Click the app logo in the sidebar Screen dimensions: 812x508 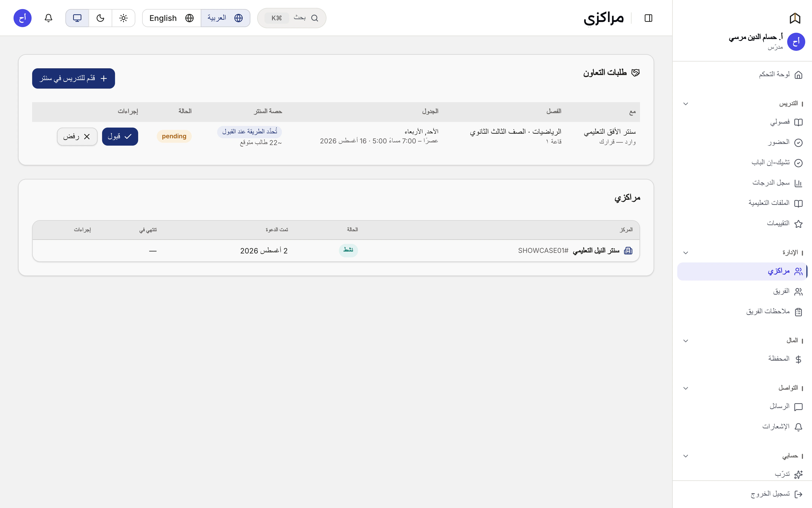click(795, 18)
